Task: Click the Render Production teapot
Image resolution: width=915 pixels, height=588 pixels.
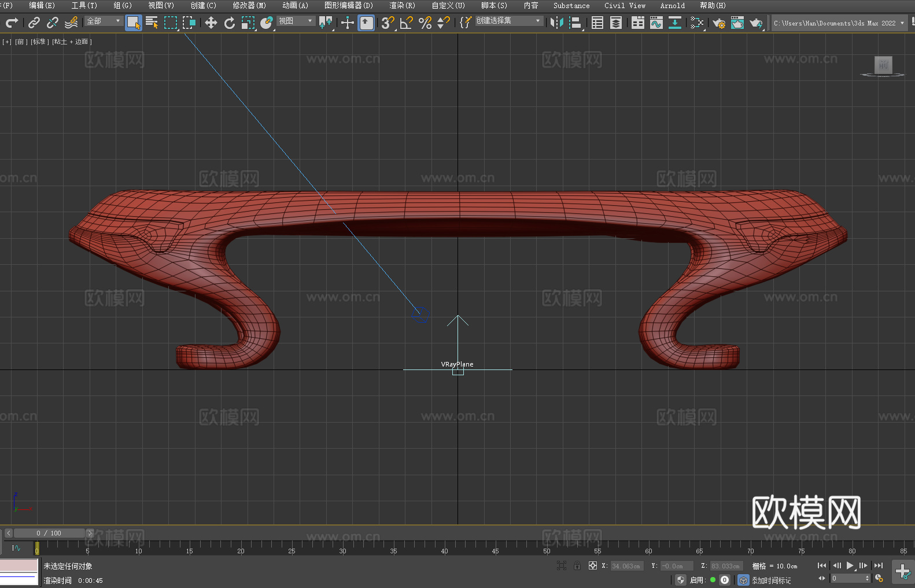Action: click(756, 23)
